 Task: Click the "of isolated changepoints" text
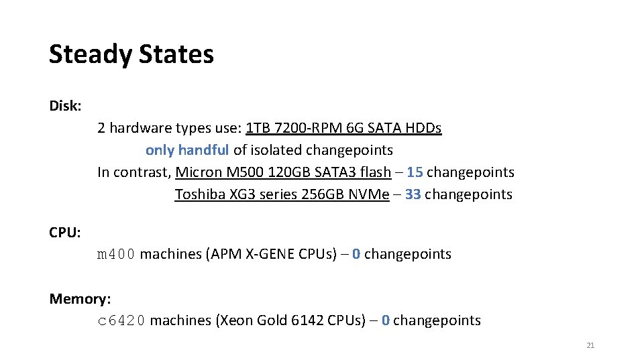313,150
